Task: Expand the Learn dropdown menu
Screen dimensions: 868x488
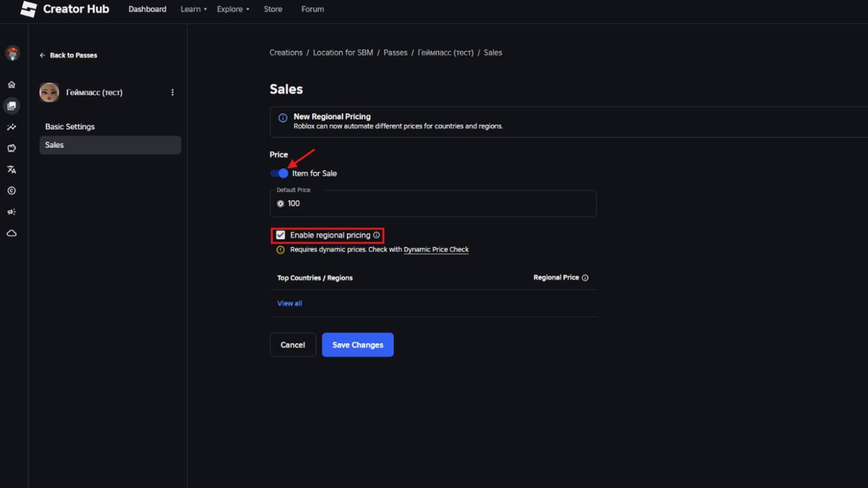Action: (193, 9)
